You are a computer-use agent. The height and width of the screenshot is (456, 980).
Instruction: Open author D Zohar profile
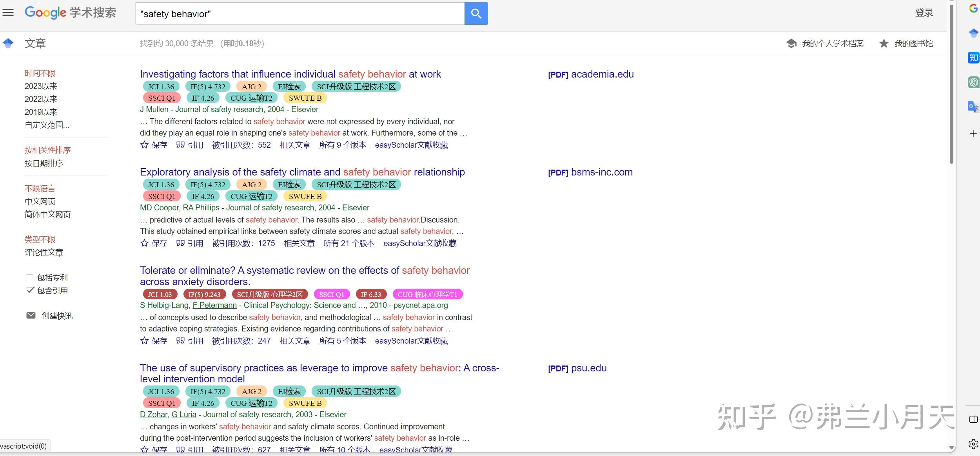click(x=154, y=414)
